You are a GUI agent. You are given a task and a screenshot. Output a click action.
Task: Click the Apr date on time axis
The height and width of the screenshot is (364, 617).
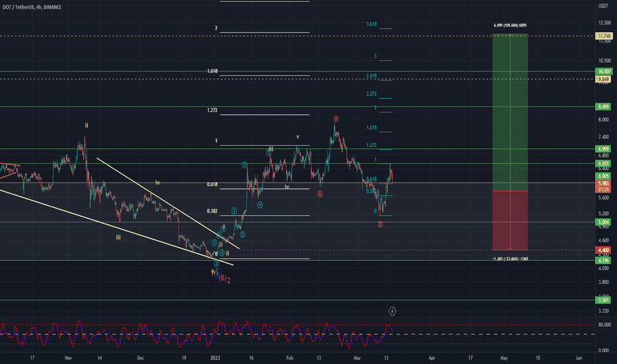432,357
